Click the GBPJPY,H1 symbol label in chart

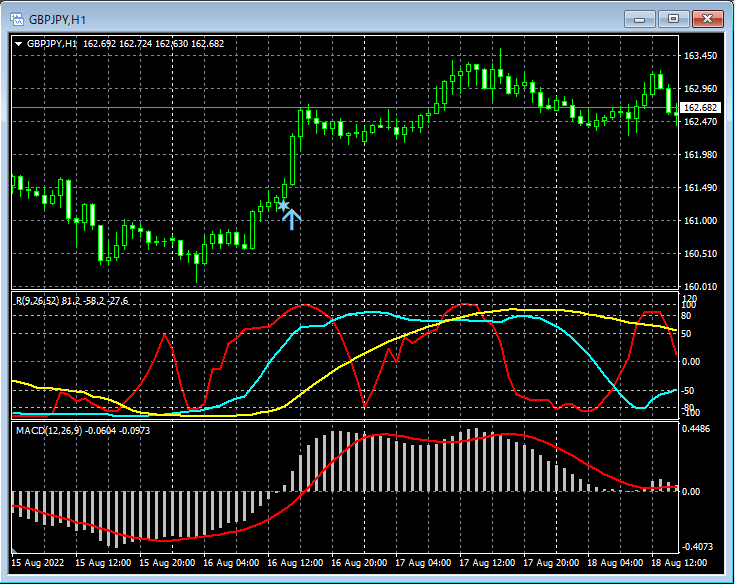click(x=52, y=44)
